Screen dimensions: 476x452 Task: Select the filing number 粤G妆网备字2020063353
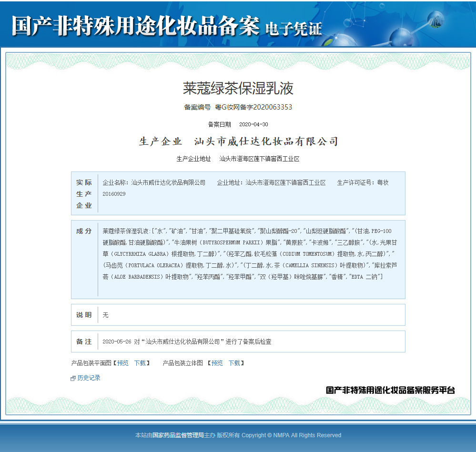pos(253,107)
